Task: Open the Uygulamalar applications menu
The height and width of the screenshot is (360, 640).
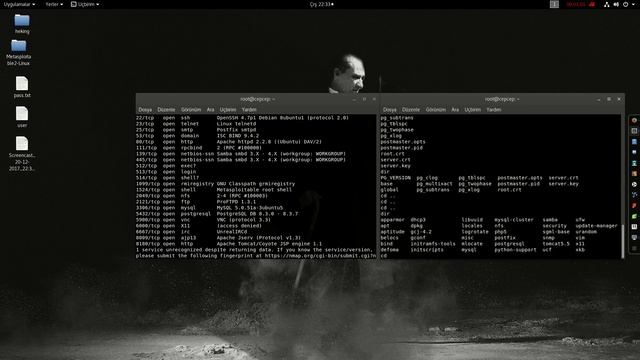Action: pyautogui.click(x=19, y=4)
